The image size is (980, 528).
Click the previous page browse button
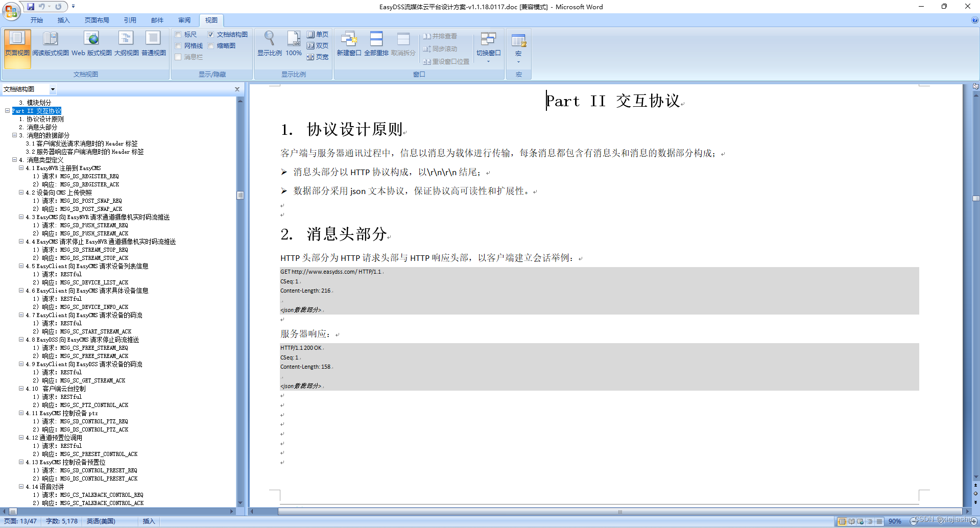click(975, 486)
